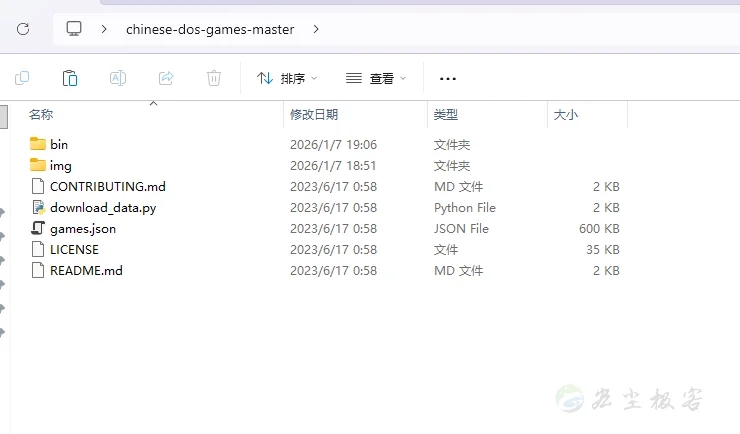Click the Paste clipboard icon
This screenshot has width=740, height=434.
coord(70,78)
